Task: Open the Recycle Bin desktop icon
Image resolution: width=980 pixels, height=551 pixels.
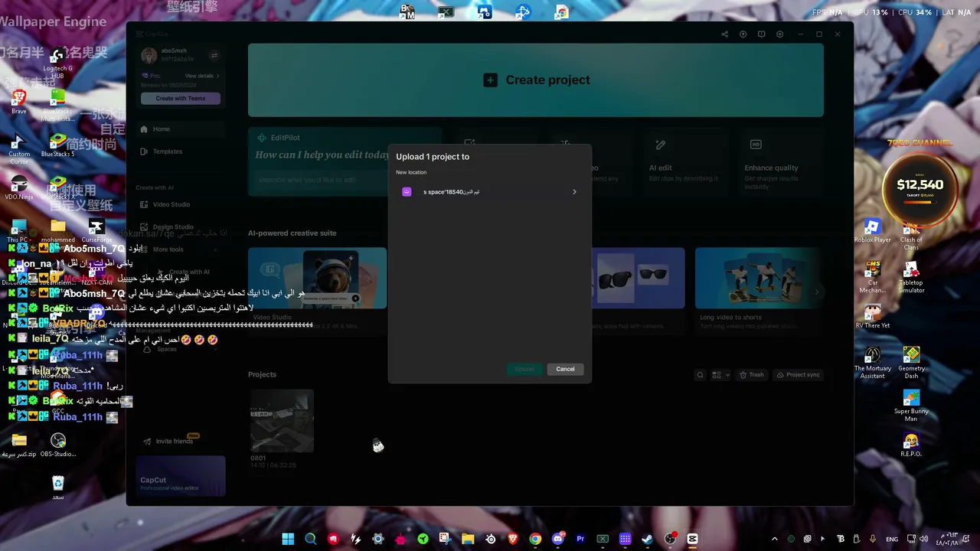Action: point(57,487)
